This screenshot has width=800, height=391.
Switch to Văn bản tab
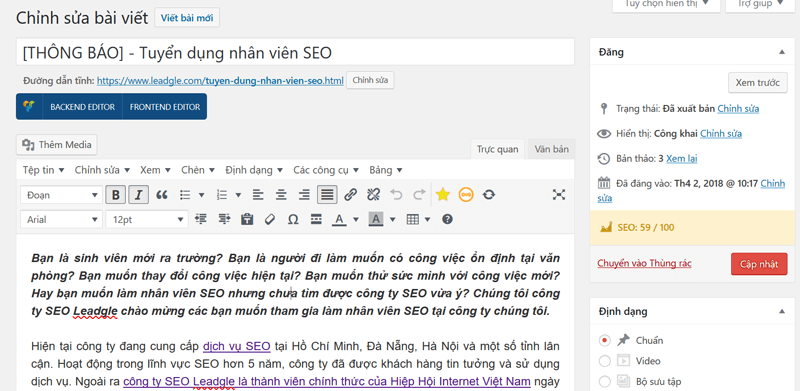[x=552, y=149]
